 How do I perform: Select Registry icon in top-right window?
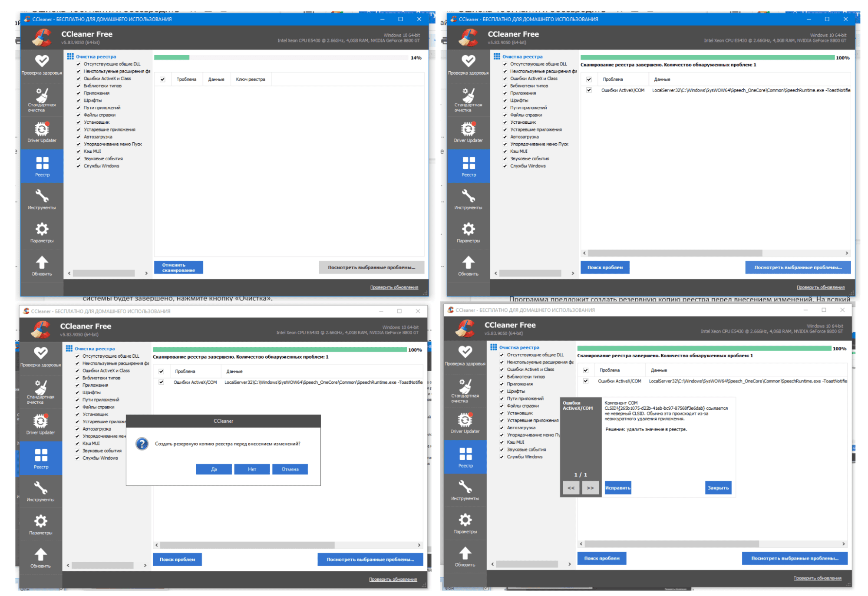click(469, 163)
